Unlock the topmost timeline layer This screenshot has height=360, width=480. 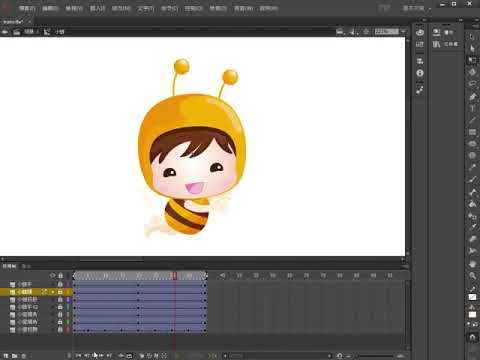(x=60, y=284)
